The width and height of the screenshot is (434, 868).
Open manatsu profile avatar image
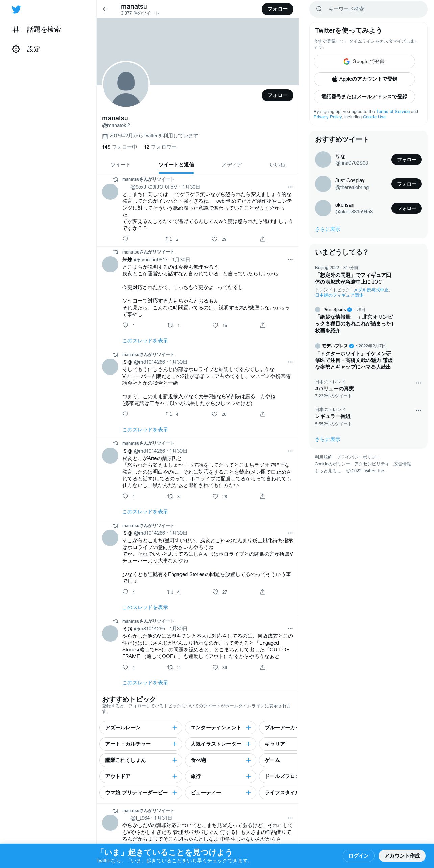tap(126, 85)
